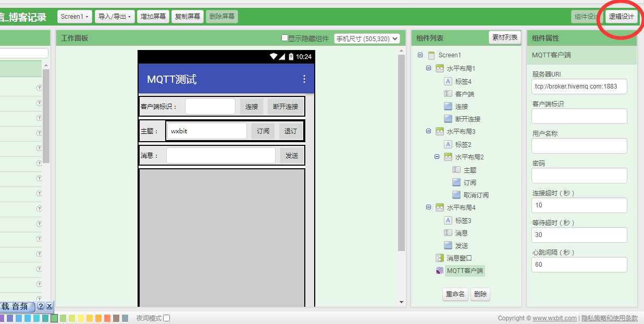Image resolution: width=644 pixels, height=324 pixels.
Task: Click the 主题 textbox icon in tree
Action: (456, 170)
